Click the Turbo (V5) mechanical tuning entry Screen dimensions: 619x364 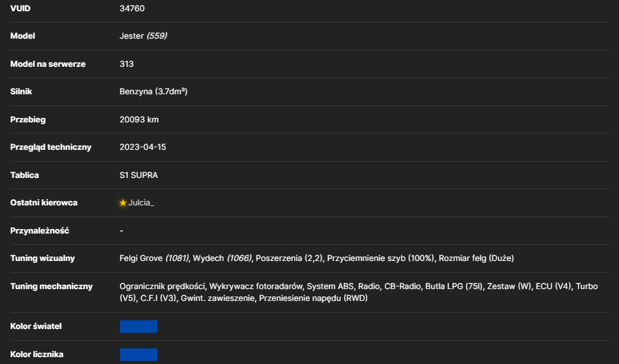click(587, 286)
